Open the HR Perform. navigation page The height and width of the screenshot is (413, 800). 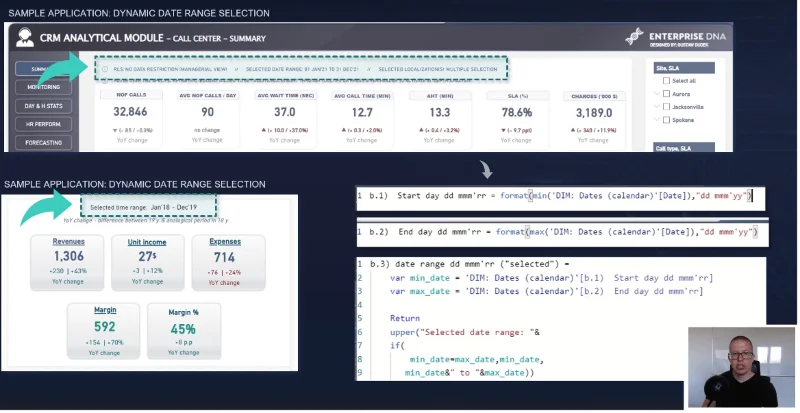pos(43,124)
